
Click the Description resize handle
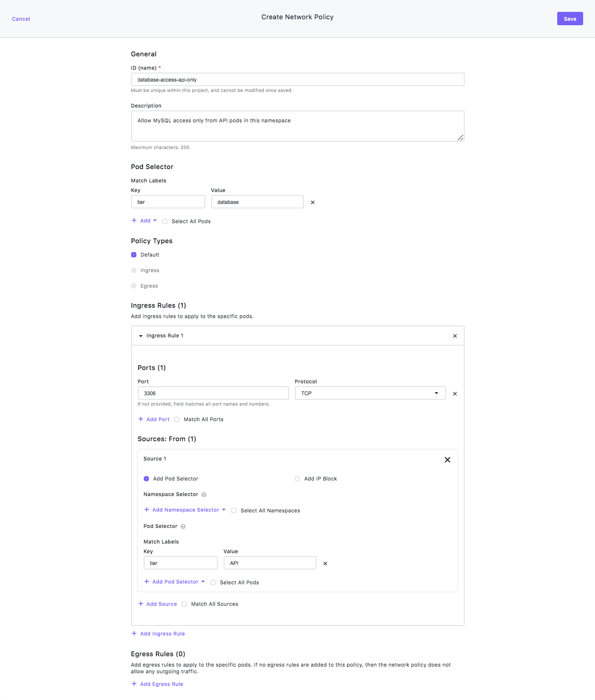click(x=461, y=138)
